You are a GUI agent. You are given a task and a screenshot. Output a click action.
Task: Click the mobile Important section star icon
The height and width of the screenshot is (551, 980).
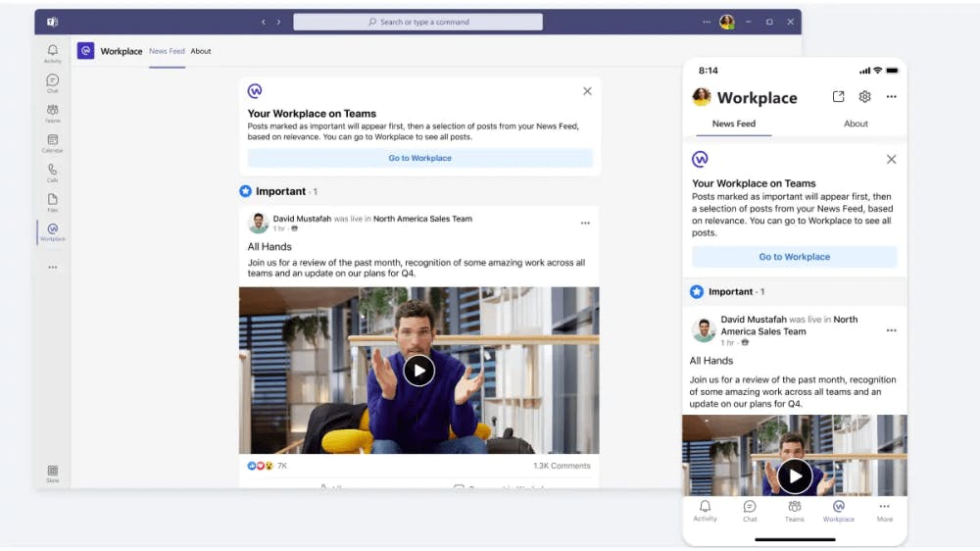click(x=697, y=292)
